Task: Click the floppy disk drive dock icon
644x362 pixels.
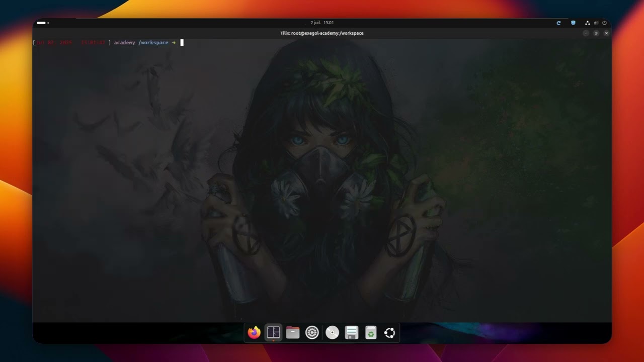Action: [352, 332]
